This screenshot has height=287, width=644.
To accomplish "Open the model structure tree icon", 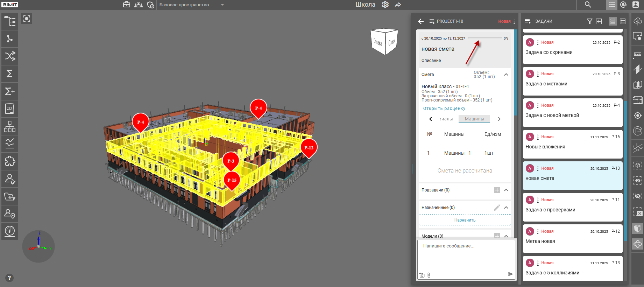I will click(10, 21).
